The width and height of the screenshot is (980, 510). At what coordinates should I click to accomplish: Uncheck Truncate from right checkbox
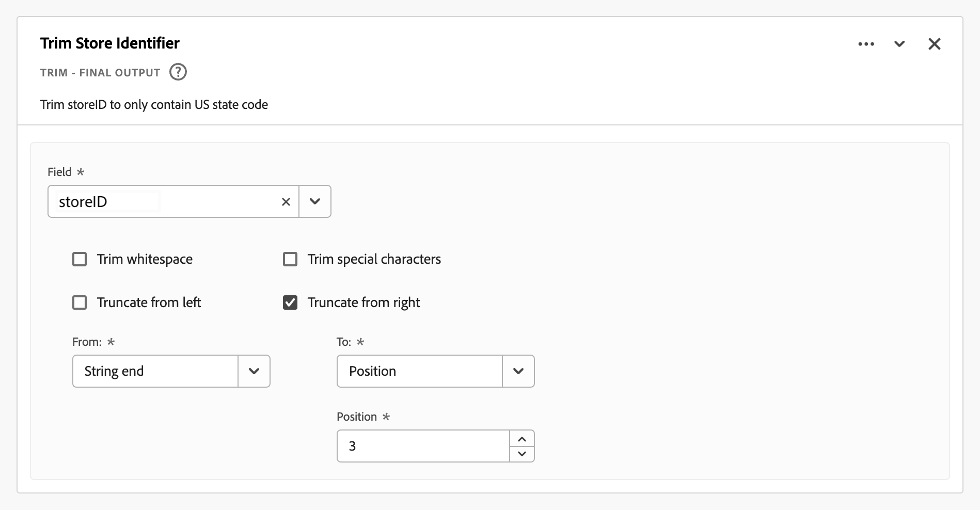290,302
